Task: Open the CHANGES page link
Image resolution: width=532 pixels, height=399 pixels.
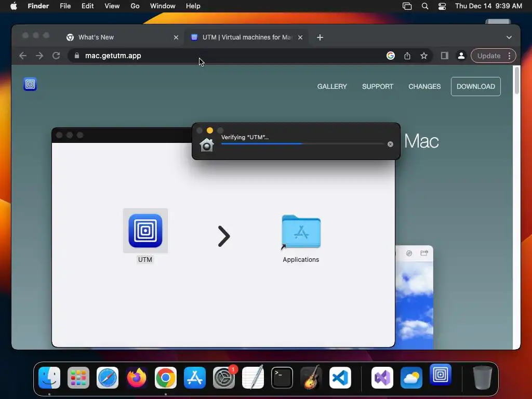Action: [424, 87]
